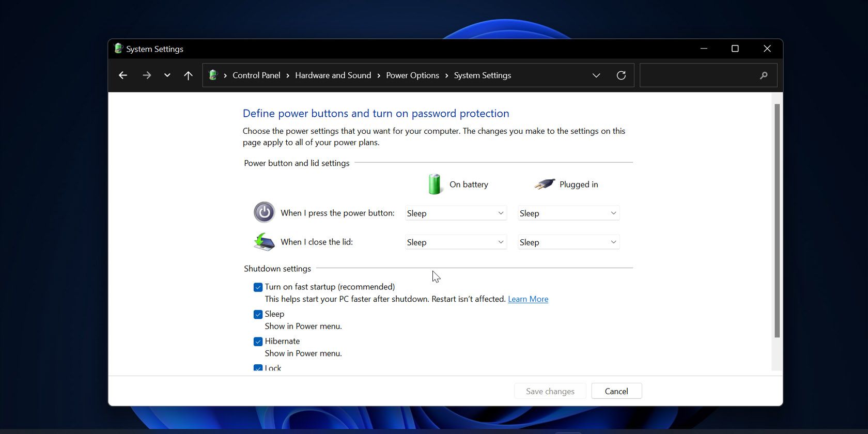Click the power button icon
This screenshot has width=868, height=434.
tap(264, 212)
